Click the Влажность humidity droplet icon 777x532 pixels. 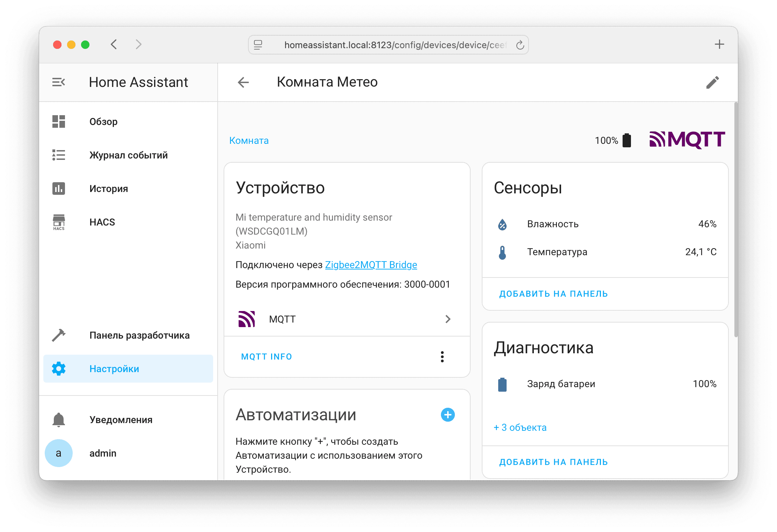[x=502, y=224]
